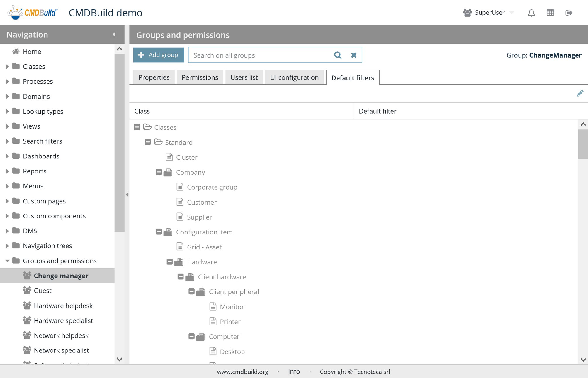
Task: Collapse the Hardware tree node
Action: point(170,262)
